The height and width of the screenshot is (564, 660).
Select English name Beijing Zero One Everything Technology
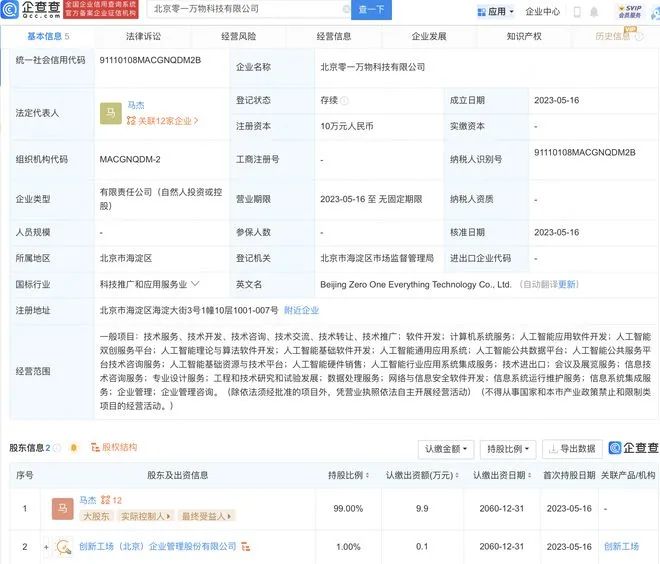[415, 285]
